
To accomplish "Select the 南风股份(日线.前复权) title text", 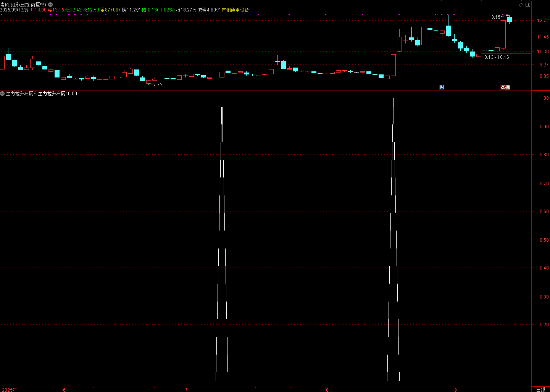I will click(23, 5).
